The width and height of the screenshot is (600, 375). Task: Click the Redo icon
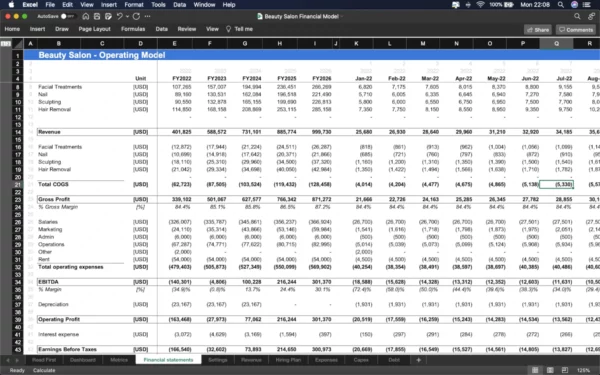coord(136,16)
